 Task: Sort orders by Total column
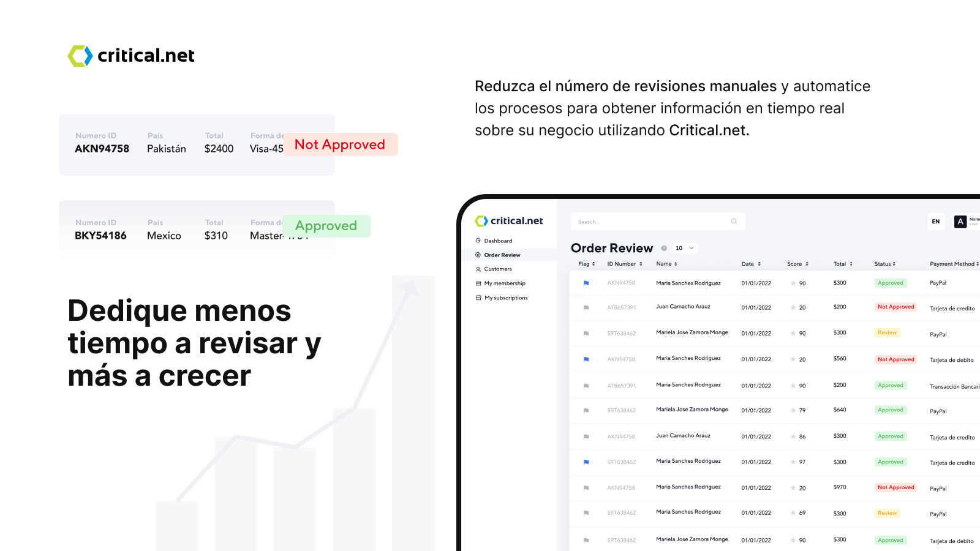[x=843, y=264]
